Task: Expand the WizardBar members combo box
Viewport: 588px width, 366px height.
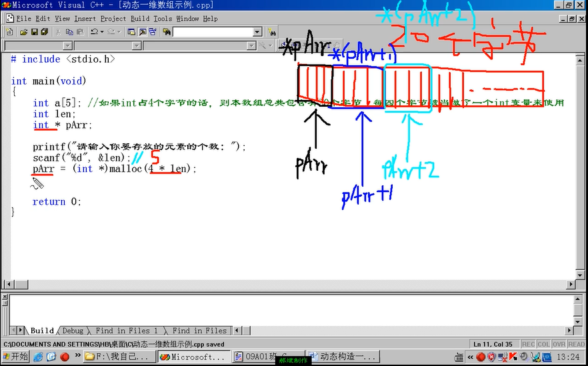Action: (x=251, y=46)
